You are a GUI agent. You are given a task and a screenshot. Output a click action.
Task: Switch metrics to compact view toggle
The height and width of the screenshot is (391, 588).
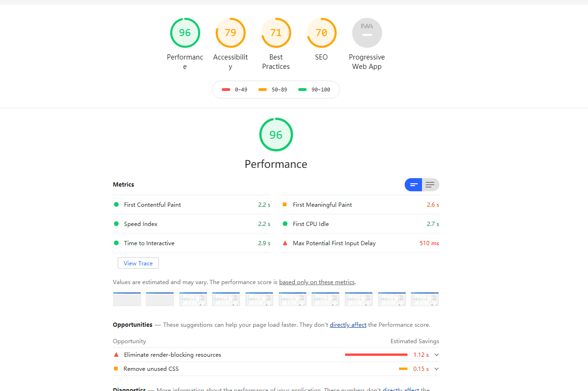414,185
